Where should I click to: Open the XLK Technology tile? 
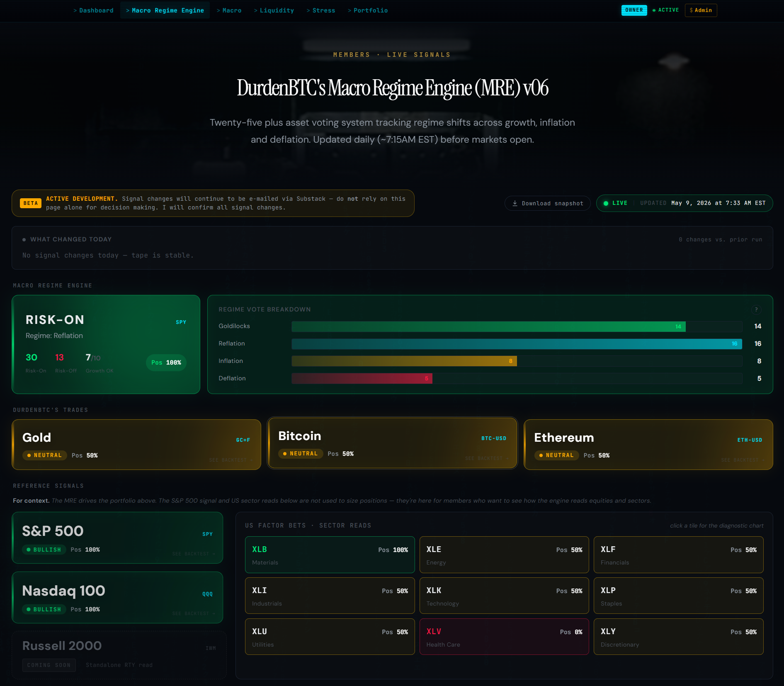[504, 596]
